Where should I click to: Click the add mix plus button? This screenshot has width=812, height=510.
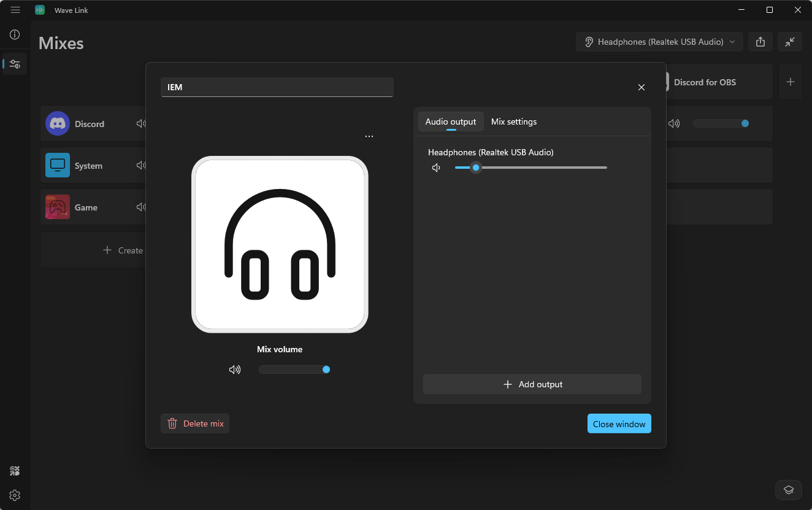pos(791,82)
